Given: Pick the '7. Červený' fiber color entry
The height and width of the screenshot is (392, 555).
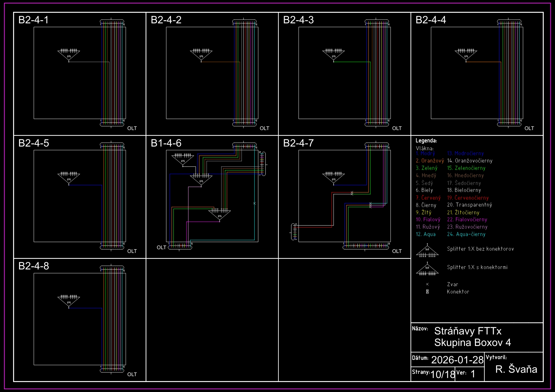Looking at the screenshot, I should 428,198.
